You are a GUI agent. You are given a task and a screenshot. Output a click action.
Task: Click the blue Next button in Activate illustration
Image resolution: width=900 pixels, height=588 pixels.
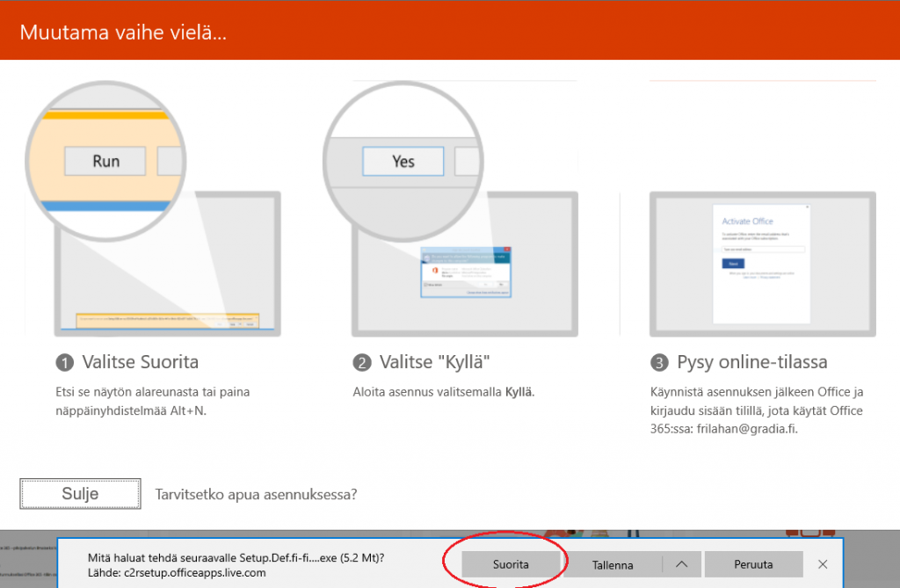[x=731, y=263]
